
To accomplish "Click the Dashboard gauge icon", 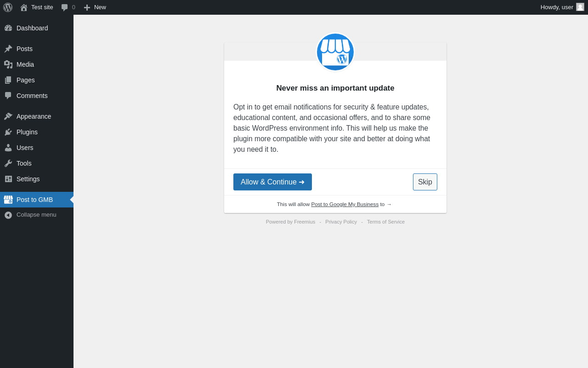I will click(8, 28).
